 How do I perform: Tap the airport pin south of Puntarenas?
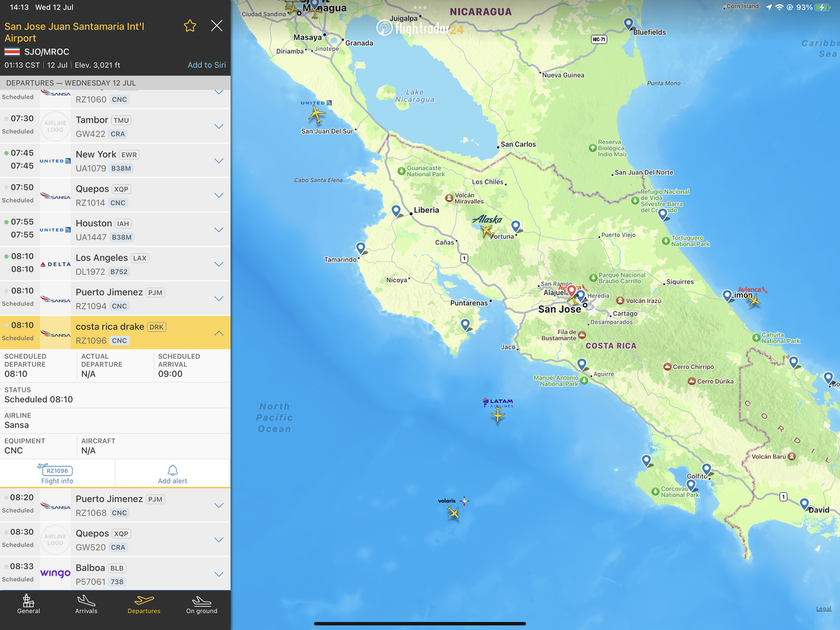pyautogui.click(x=466, y=325)
